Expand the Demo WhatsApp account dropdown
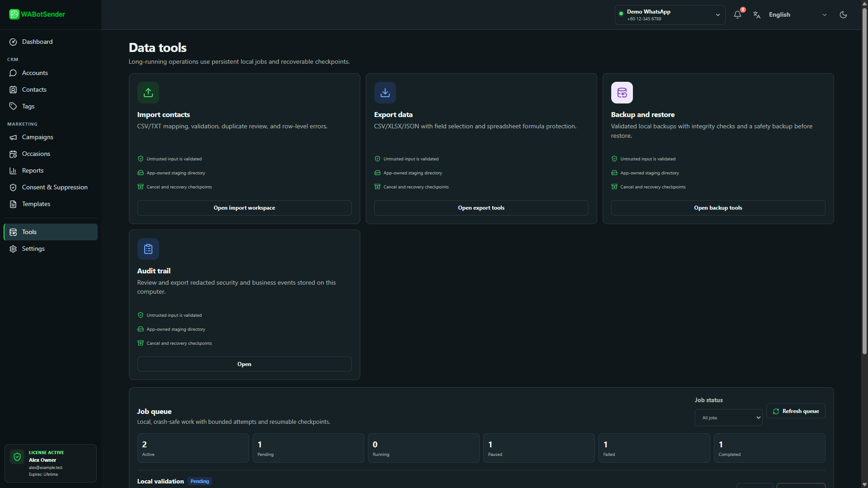The image size is (868, 488). (670, 15)
